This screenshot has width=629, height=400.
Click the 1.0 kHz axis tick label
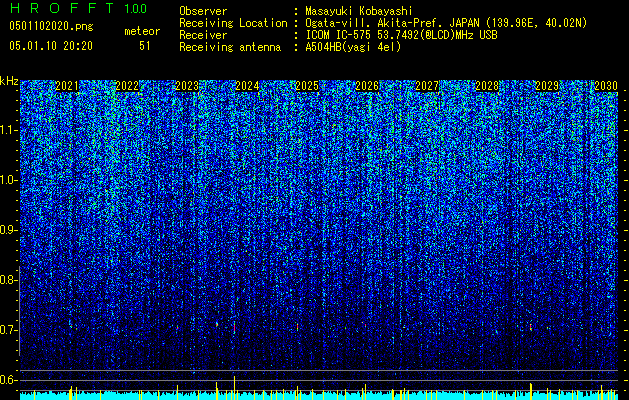point(9,180)
